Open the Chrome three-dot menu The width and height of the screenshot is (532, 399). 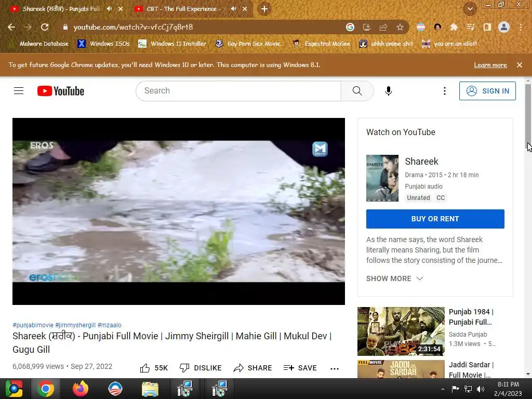(521, 27)
